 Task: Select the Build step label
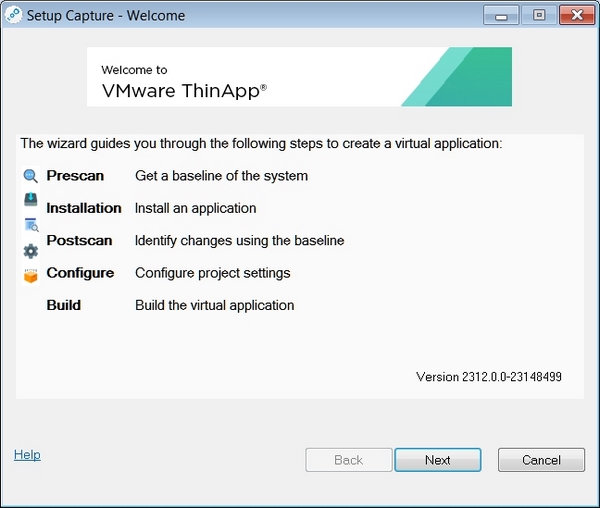click(64, 305)
